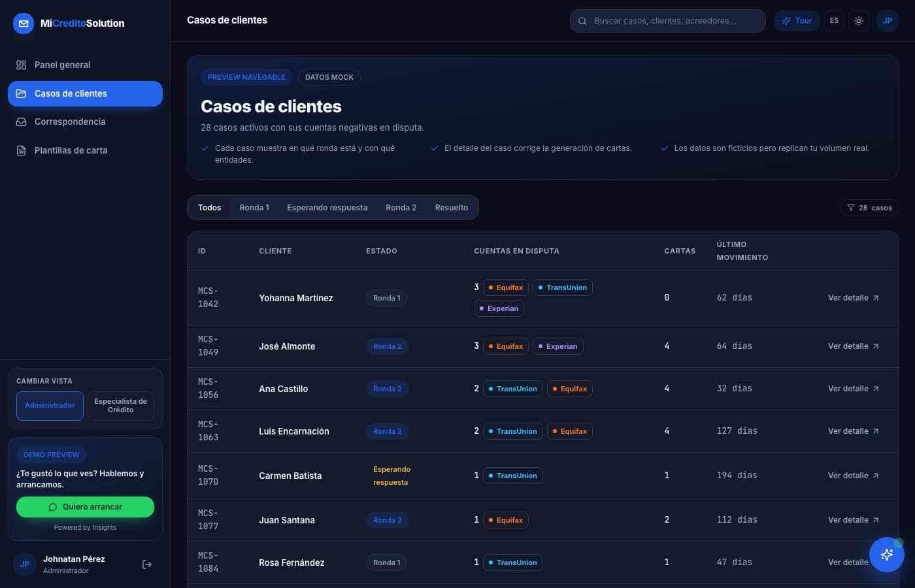Select the Ronda 1 filter tab
The height and width of the screenshot is (588, 915).
254,208
